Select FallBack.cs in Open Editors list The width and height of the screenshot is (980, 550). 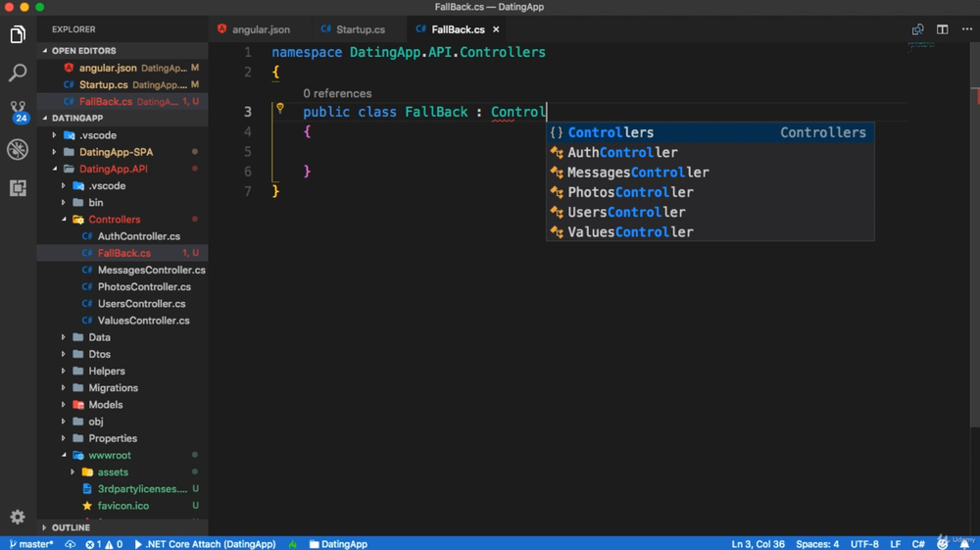click(x=122, y=101)
